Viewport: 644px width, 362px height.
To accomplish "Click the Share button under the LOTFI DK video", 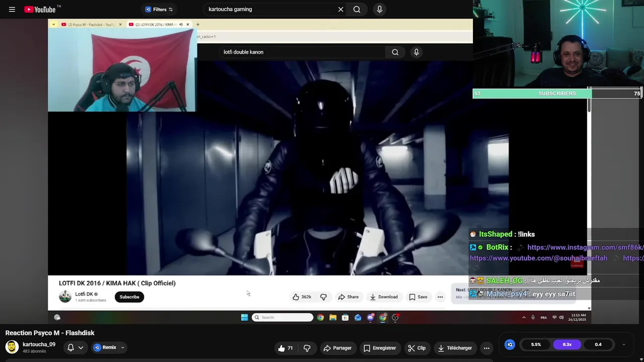I will [x=348, y=297].
